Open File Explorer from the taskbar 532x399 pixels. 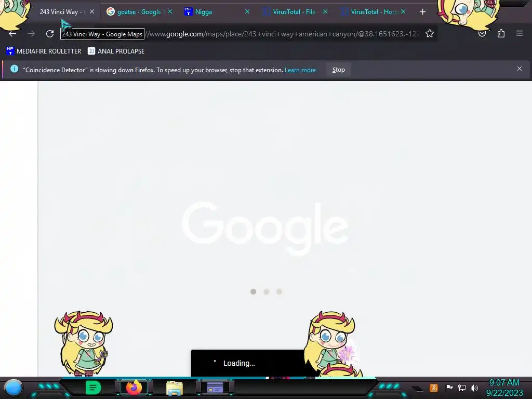[x=175, y=388]
